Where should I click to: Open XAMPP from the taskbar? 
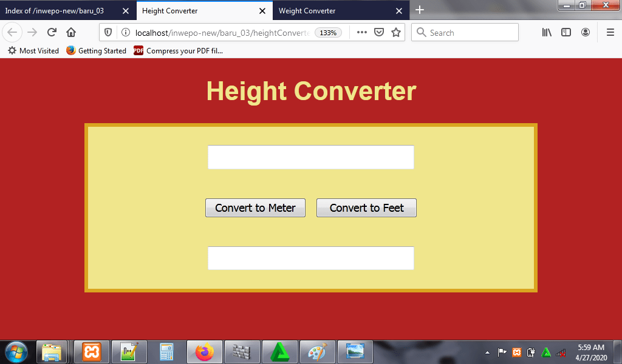coord(92,352)
